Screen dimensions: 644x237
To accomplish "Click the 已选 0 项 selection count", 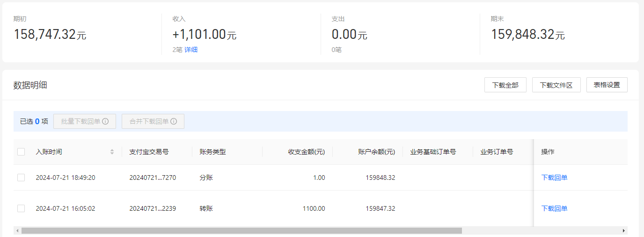I will pos(34,121).
